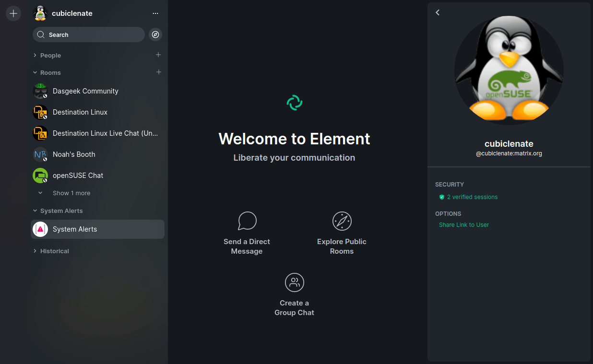Click the 2 verified sessions link
This screenshot has width=593, height=364.
coord(472,197)
